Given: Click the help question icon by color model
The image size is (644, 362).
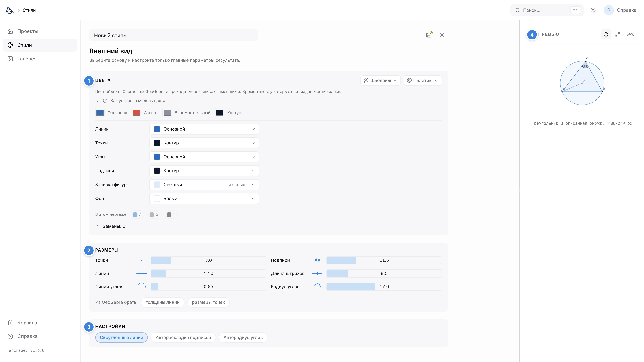Looking at the screenshot, I should coord(105,101).
